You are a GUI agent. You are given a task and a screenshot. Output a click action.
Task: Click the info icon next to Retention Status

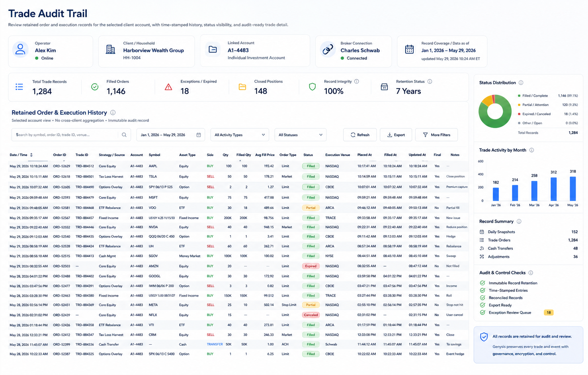tap(430, 81)
